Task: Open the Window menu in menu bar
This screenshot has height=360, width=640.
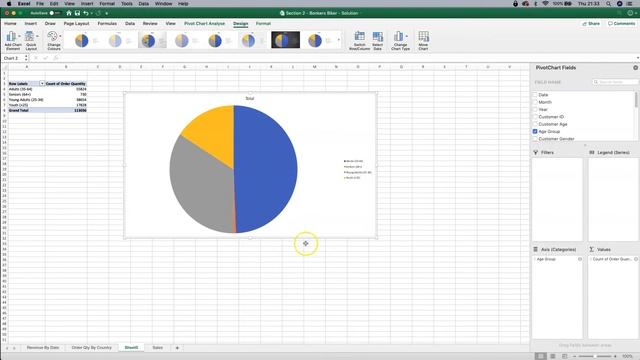Action: pyautogui.click(x=163, y=4)
